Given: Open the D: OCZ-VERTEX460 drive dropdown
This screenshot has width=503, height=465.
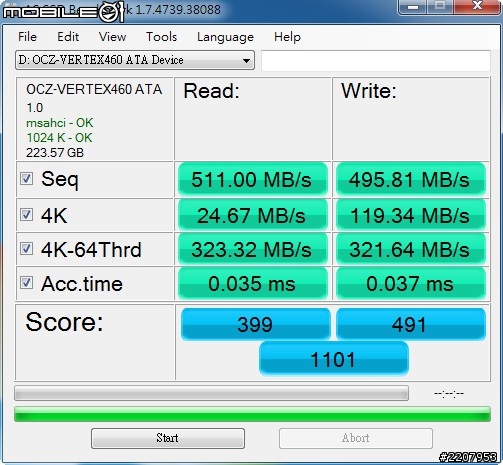Looking at the screenshot, I should [x=135, y=60].
